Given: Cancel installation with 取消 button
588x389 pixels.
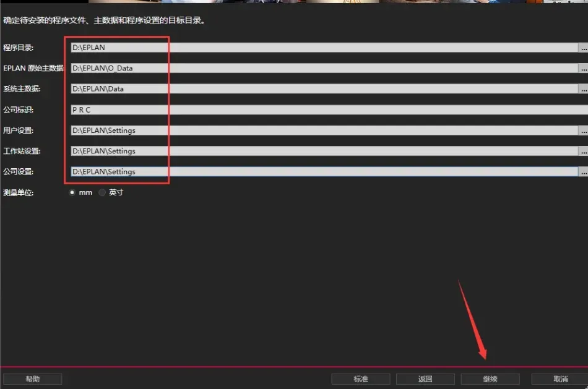Looking at the screenshot, I should [560, 379].
